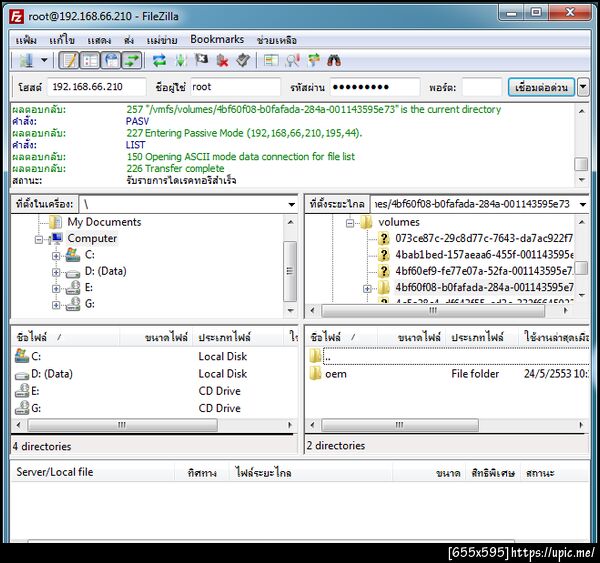Cancel the current operation icon
This screenshot has height=563, width=600.
coord(201,60)
